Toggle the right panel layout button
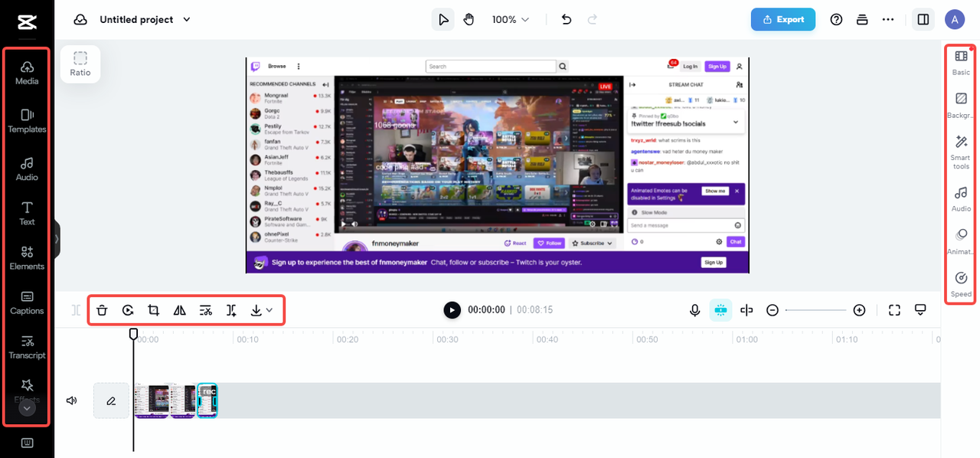 (923, 19)
